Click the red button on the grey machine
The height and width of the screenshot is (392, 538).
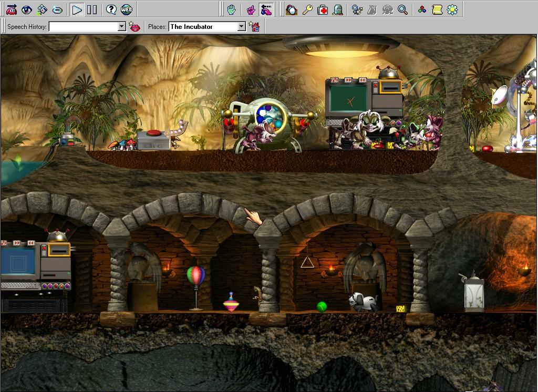click(x=154, y=133)
